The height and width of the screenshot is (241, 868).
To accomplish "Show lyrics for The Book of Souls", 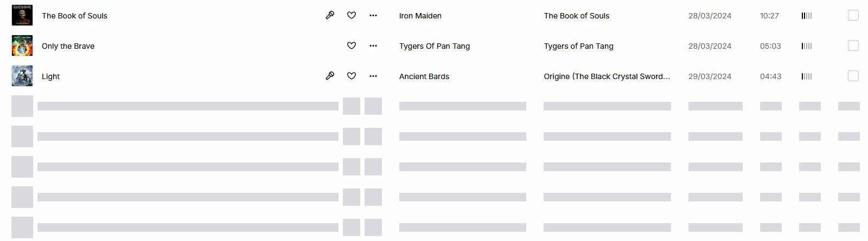I will point(330,15).
